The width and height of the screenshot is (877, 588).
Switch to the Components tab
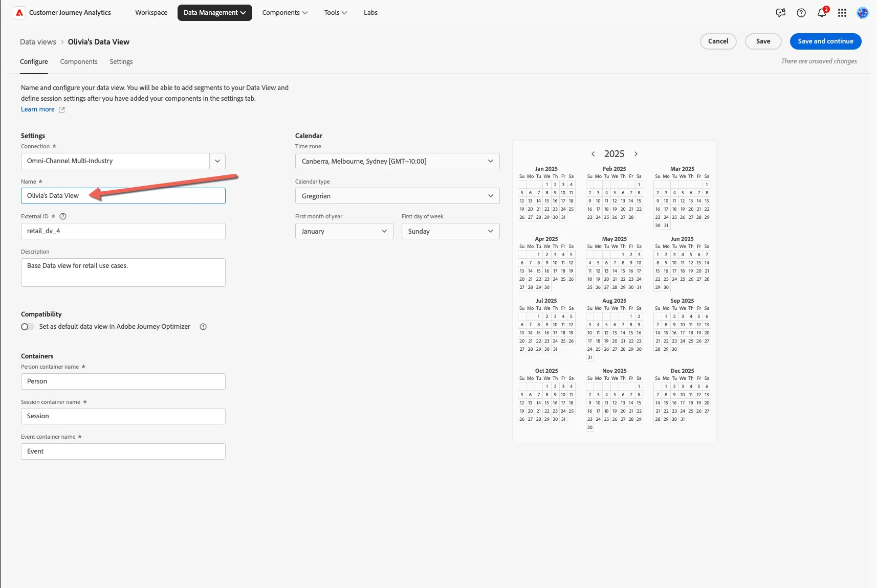tap(79, 62)
